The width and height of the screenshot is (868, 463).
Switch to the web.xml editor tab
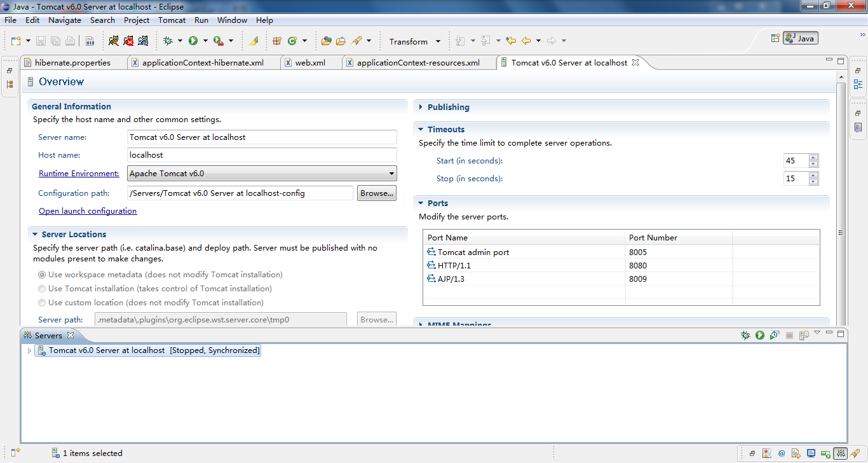click(309, 63)
